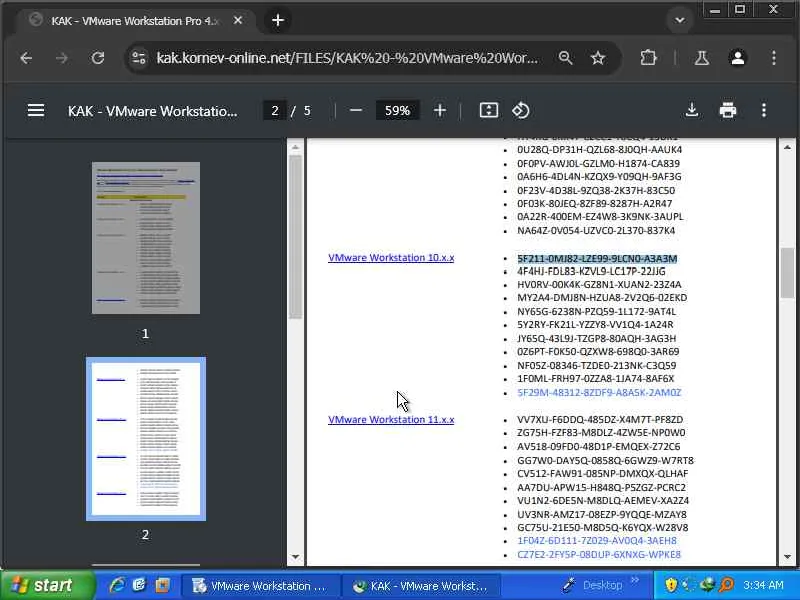Click blue key 5F29M-48312-8ZDF9-A8A5K-2AM0Z
This screenshot has width=800, height=600.
[x=599, y=392]
